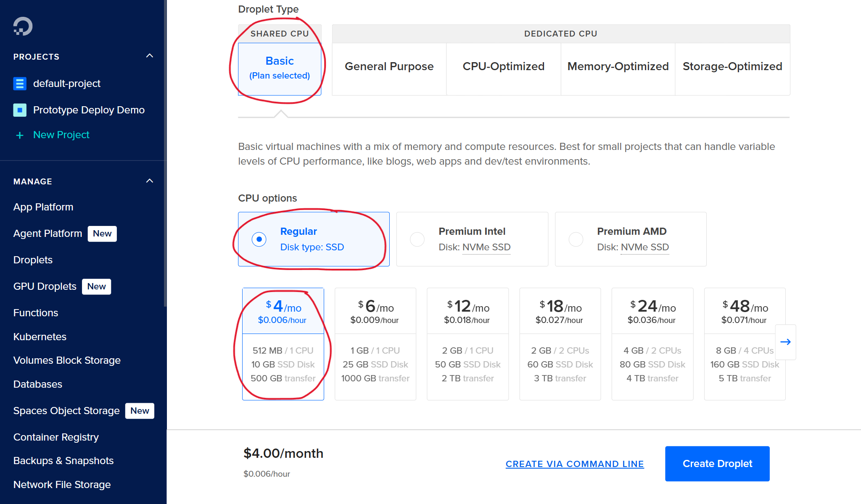This screenshot has height=504, width=861.
Task: Click the DigitalOcean logo icon
Action: (23, 26)
